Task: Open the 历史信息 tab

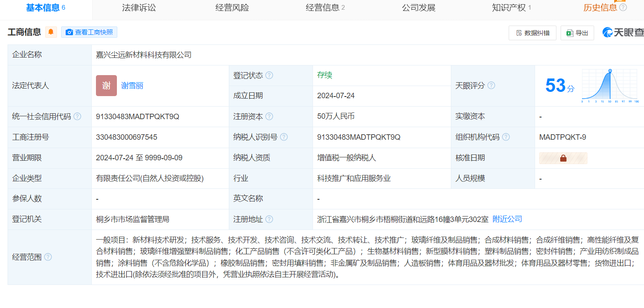Action: click(600, 8)
